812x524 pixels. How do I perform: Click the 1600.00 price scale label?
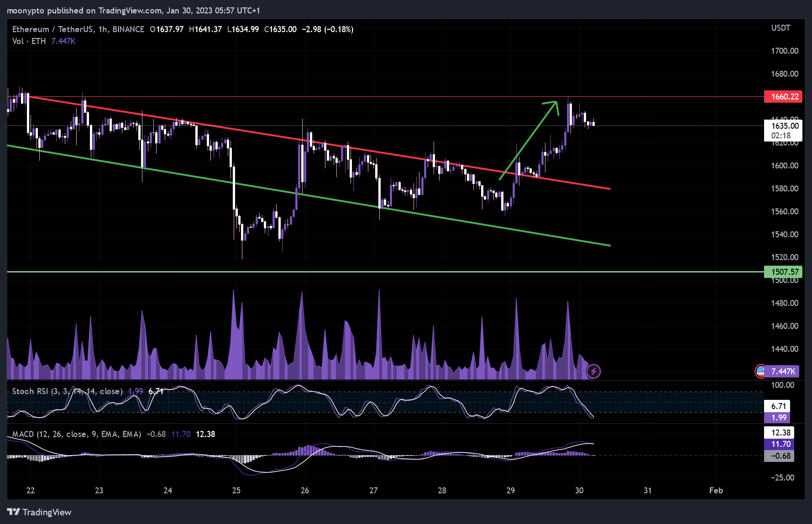click(x=785, y=166)
